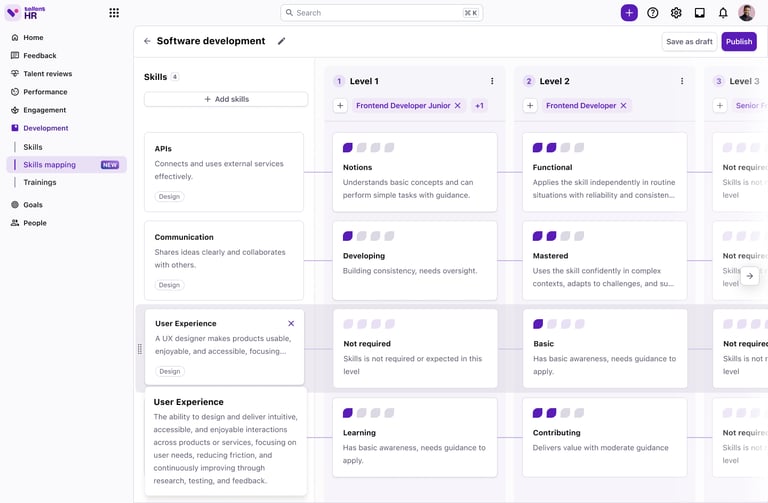Set second rating dot on Basic card

[x=552, y=324]
